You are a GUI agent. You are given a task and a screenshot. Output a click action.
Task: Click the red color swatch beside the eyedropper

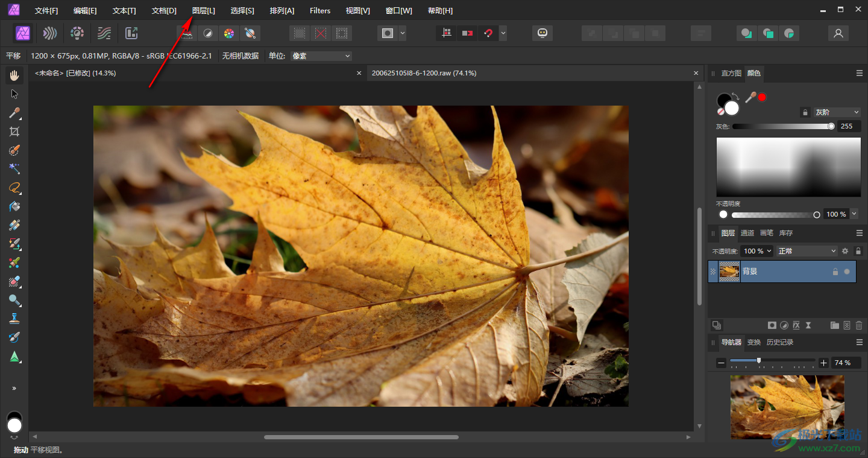[762, 97]
